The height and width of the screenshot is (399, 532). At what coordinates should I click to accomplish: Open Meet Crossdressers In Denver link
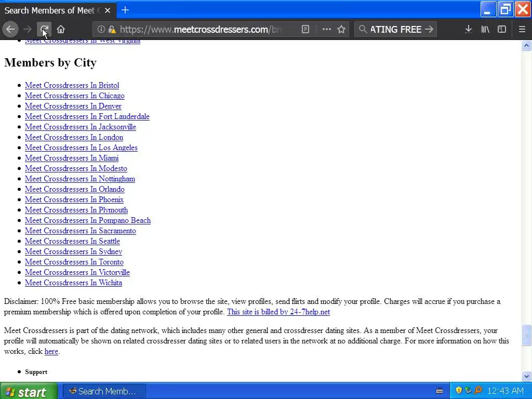73,106
